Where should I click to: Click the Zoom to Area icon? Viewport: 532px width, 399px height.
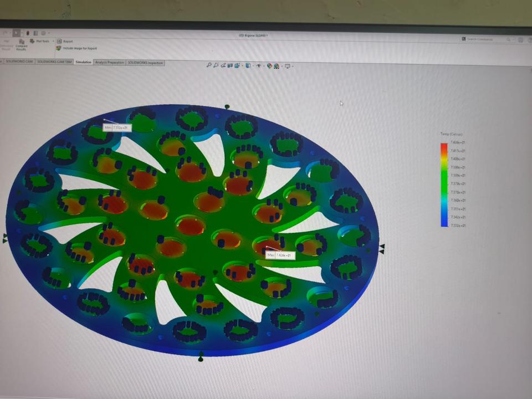[x=216, y=65]
